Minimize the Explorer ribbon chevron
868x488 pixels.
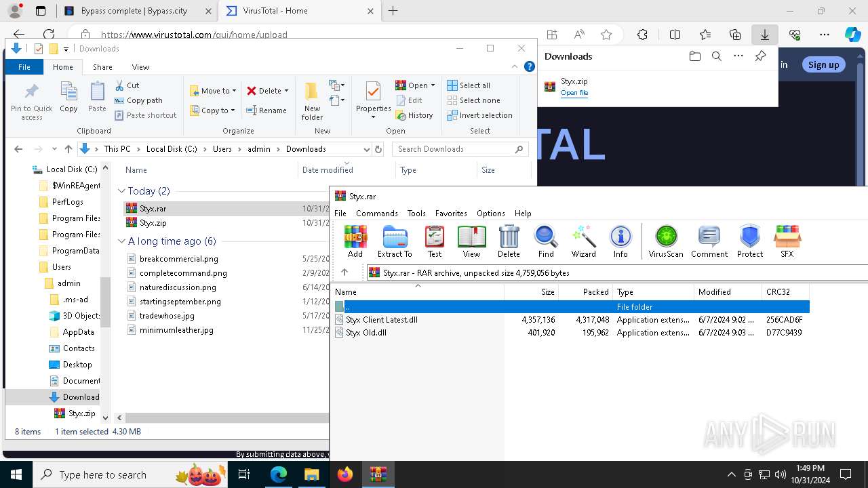(x=515, y=66)
